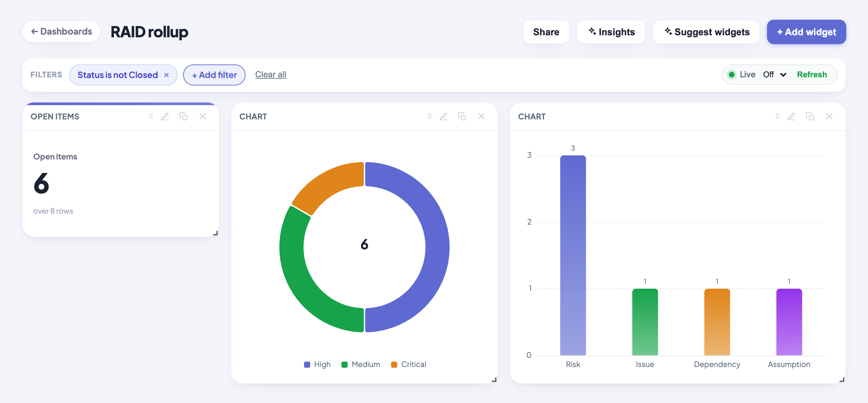This screenshot has height=403, width=868.
Task: Select the Risk bar
Action: tap(573, 255)
